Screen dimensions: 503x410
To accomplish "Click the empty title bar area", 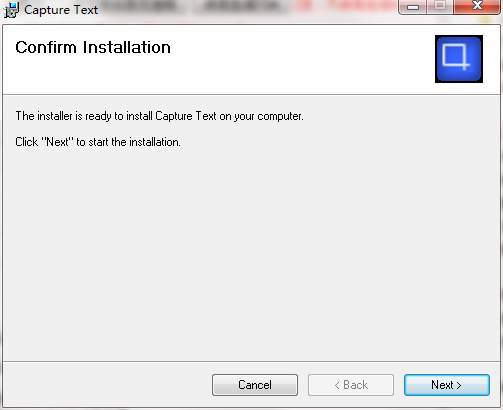I will tap(247, 10).
